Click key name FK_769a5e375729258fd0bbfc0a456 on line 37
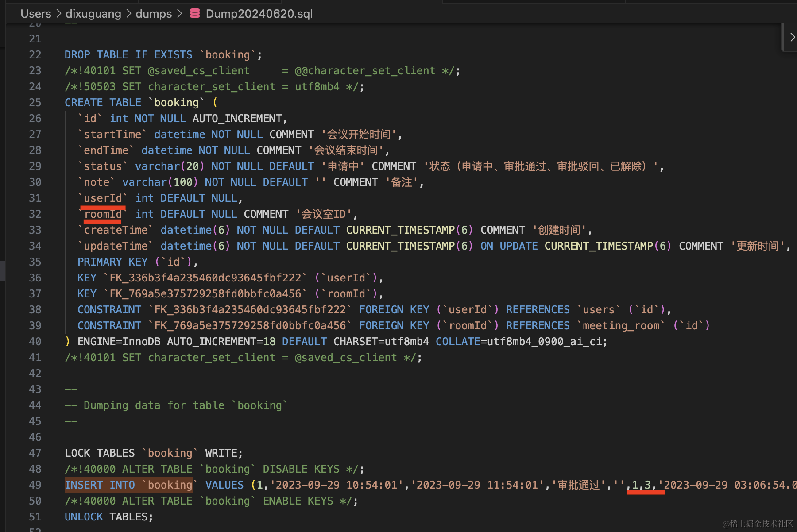This screenshot has width=797, height=532. pos(205,294)
